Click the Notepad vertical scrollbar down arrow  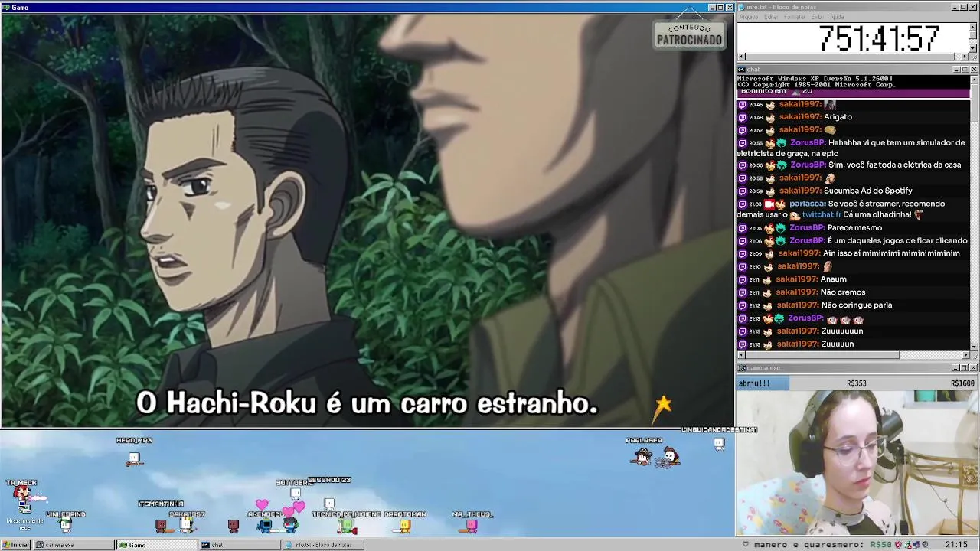973,48
